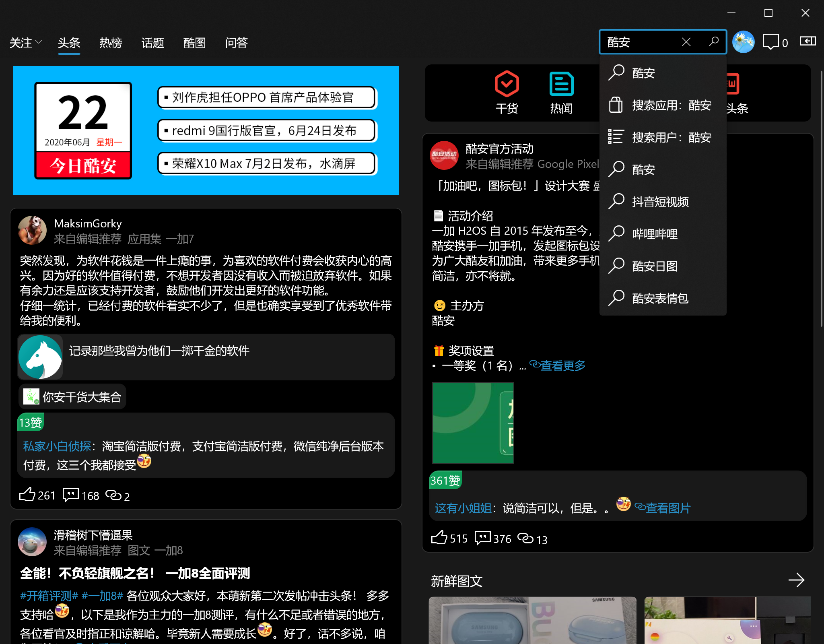
Task: Click the panel collapse icon at top right
Action: point(808,41)
